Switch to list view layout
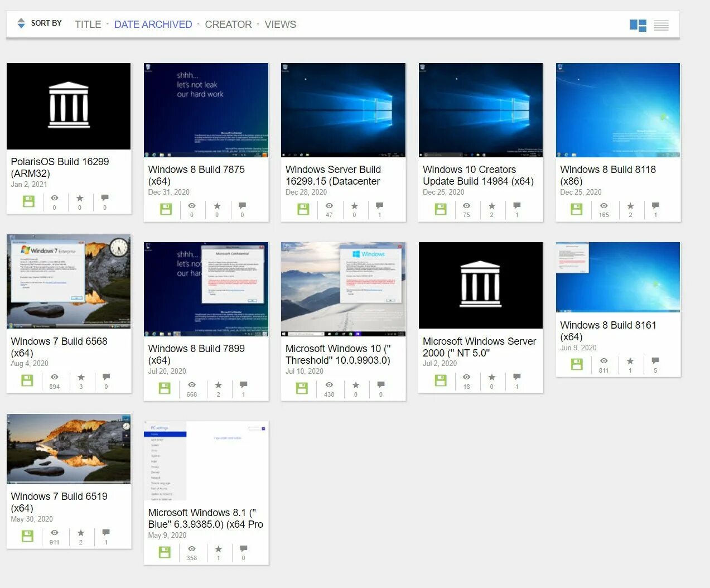The height and width of the screenshot is (588, 710). point(661,25)
